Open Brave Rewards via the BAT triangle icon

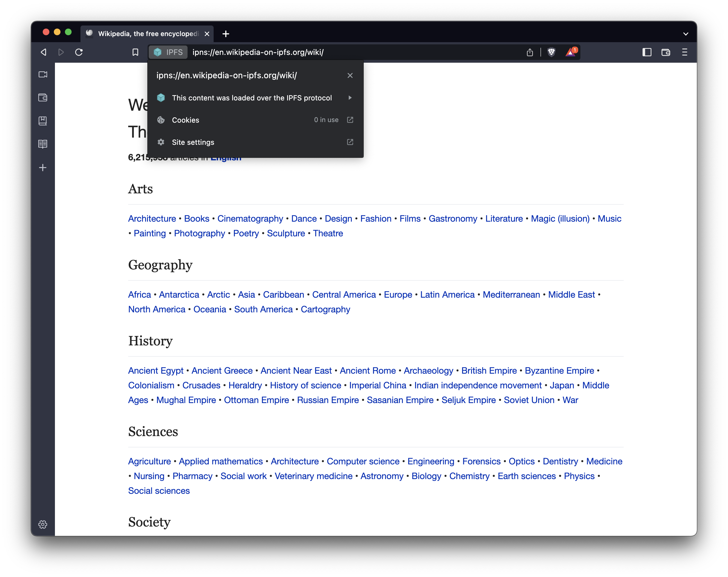click(570, 52)
